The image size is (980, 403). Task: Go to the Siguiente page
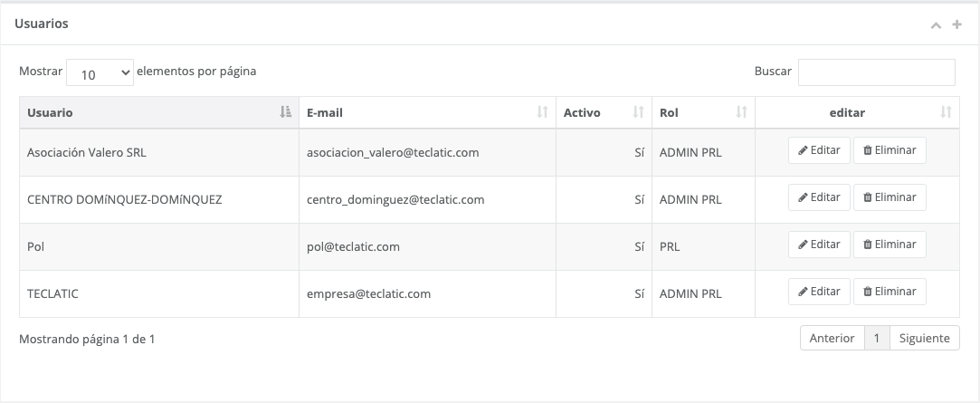pyautogui.click(x=924, y=338)
